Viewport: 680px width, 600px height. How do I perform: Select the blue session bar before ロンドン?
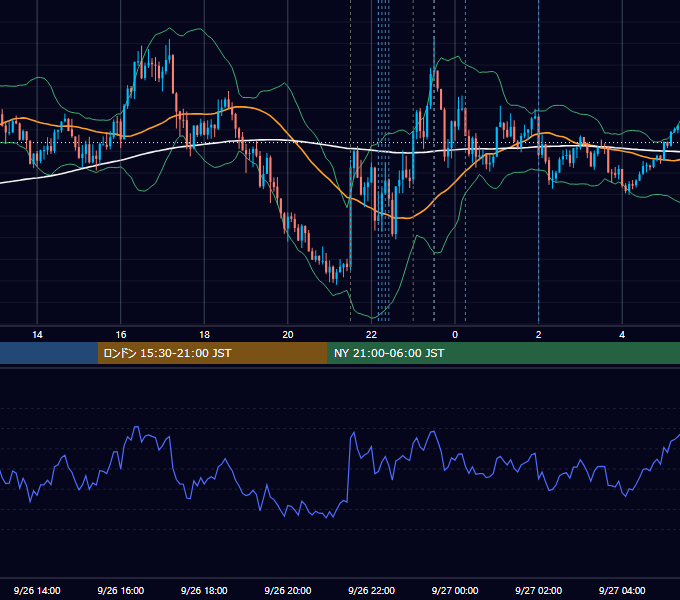(x=49, y=353)
